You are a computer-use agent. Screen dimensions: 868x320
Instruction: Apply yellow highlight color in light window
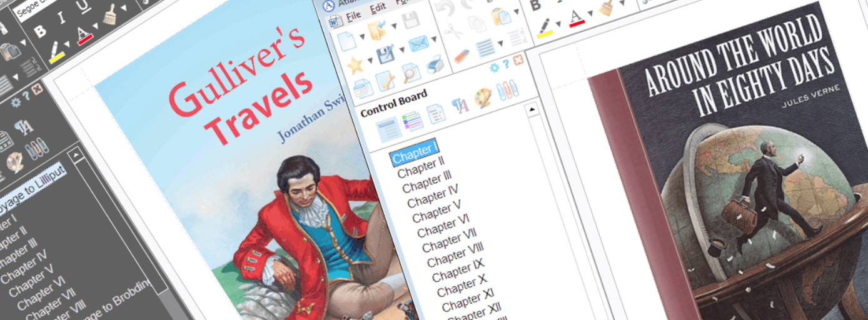544,29
